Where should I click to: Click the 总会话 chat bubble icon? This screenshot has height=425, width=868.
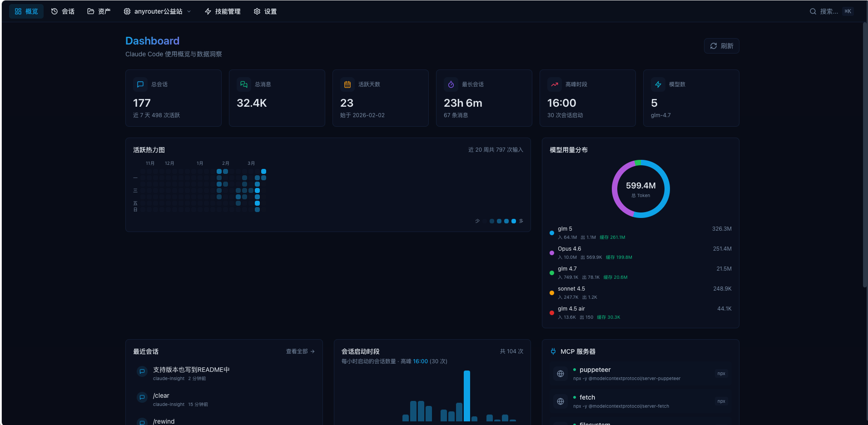pos(140,84)
